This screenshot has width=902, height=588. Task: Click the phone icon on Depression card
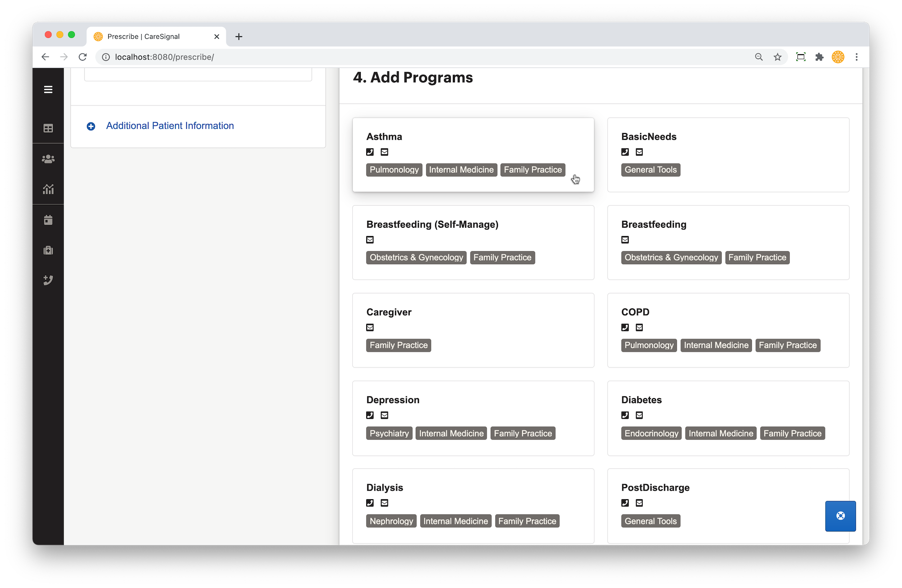[x=370, y=415]
